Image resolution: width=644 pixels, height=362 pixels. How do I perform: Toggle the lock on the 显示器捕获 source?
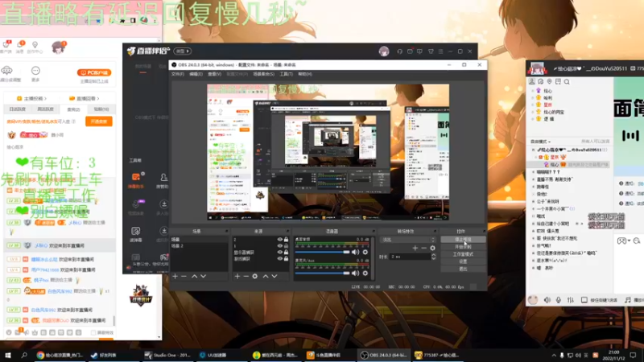286,253
